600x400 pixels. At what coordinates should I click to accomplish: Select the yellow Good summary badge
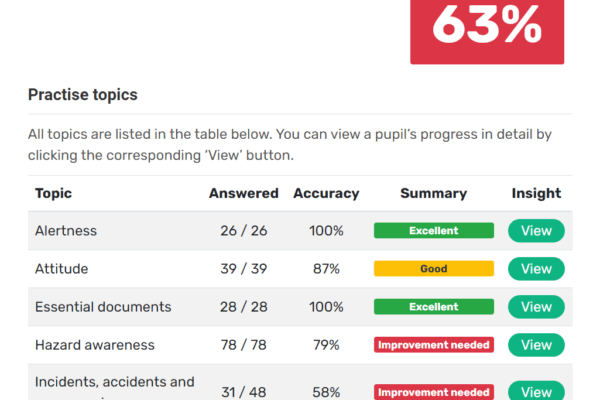pos(434,269)
